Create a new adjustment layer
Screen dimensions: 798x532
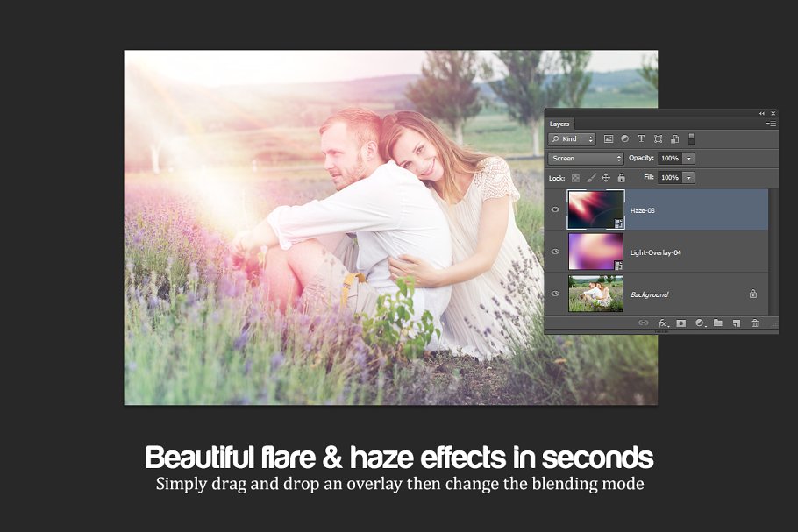coord(701,323)
